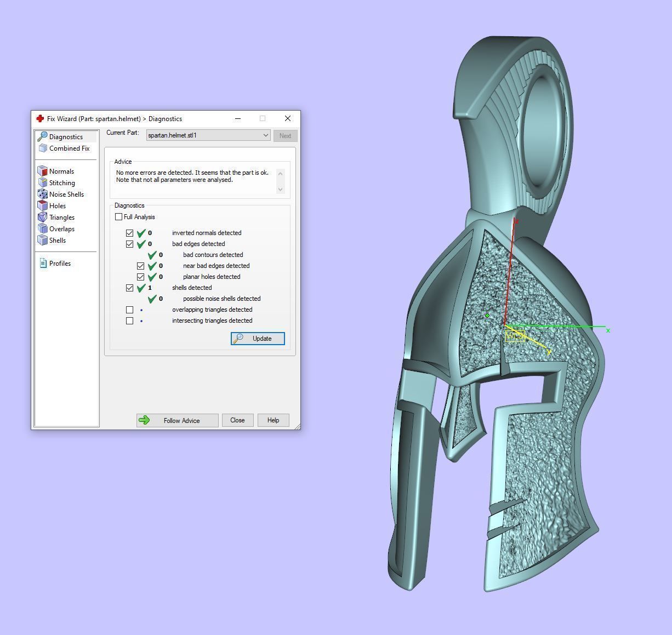The height and width of the screenshot is (635, 672).
Task: Click the disabled Next button
Action: tap(285, 136)
